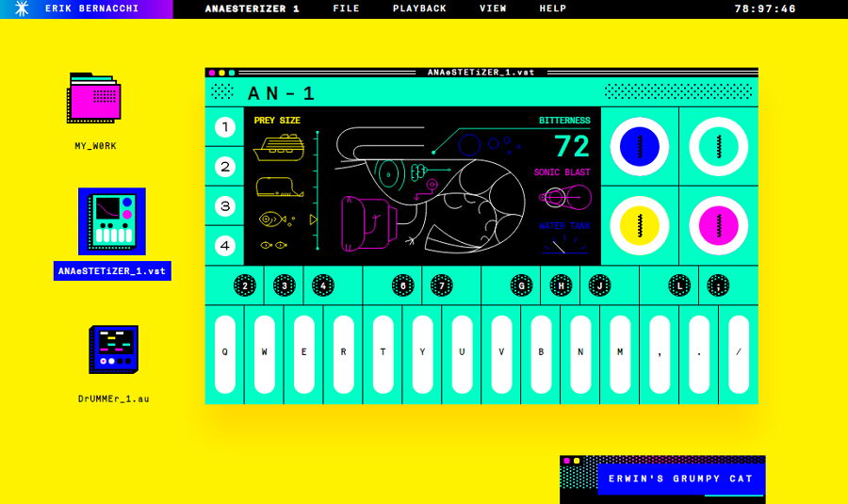Click the ERWIN'S GRUMPY CAT title
The image size is (848, 504).
680,479
